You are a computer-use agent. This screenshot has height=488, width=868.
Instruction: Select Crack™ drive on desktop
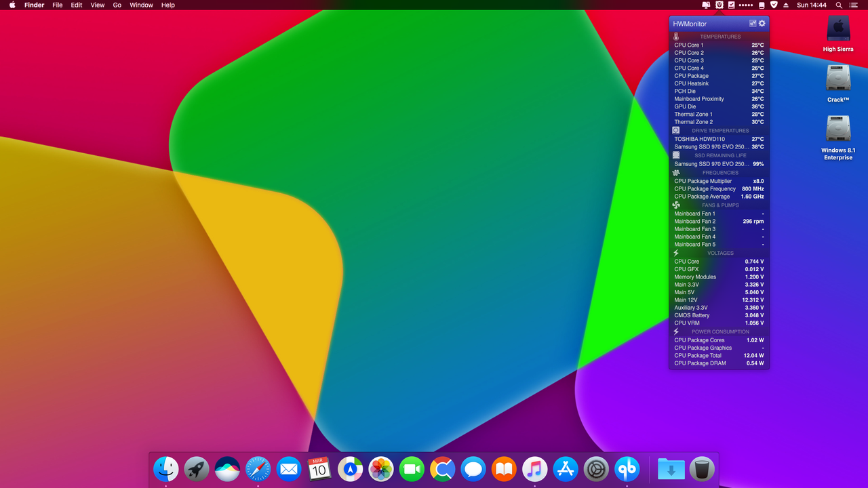tap(838, 78)
